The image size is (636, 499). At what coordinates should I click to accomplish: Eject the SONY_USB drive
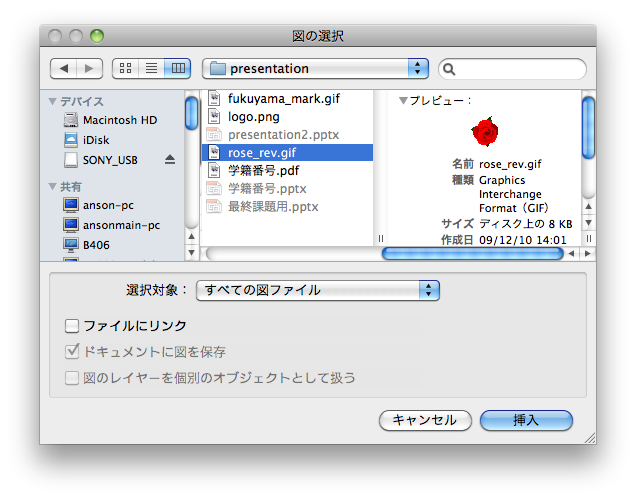point(170,160)
